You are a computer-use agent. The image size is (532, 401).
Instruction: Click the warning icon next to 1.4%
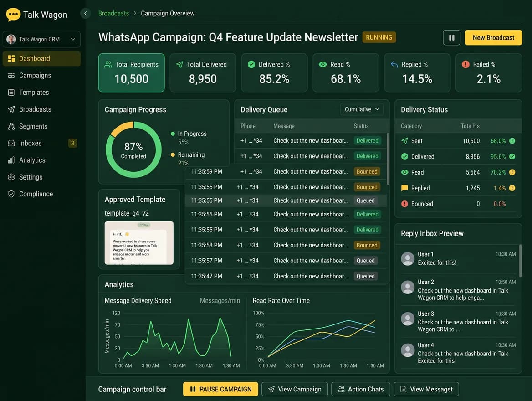[512, 188]
